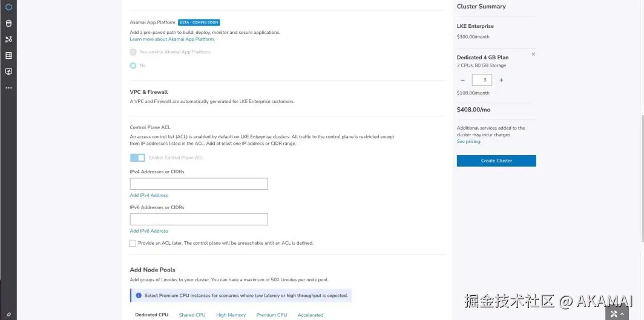Expand dev tools with the up chevron
Image resolution: width=644 pixels, height=320 pixels.
pos(623,315)
